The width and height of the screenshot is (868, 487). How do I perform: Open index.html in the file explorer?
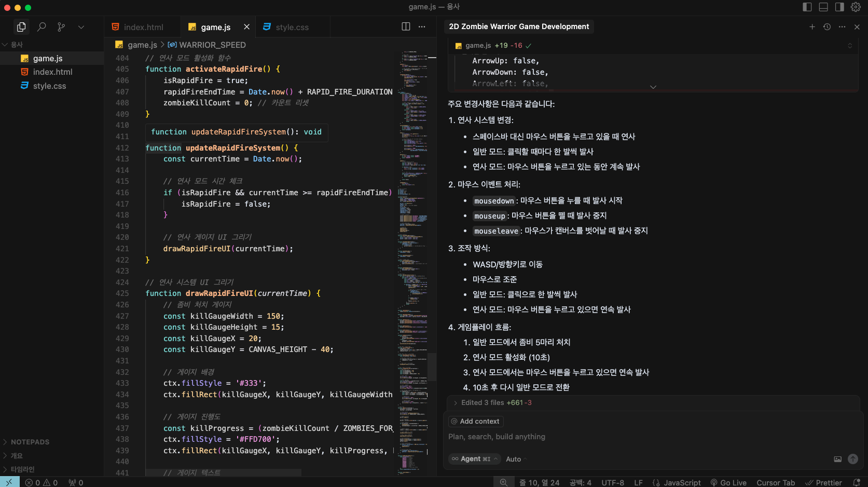(52, 72)
